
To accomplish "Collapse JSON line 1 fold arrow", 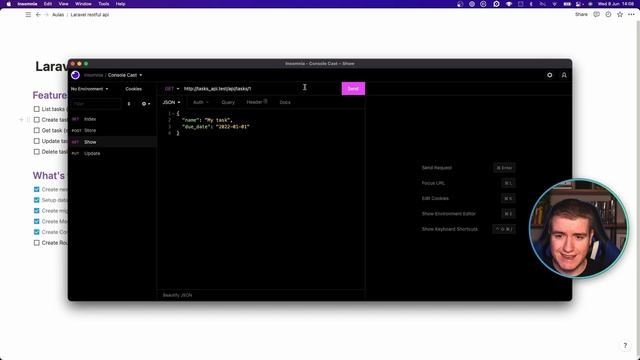I will [173, 113].
